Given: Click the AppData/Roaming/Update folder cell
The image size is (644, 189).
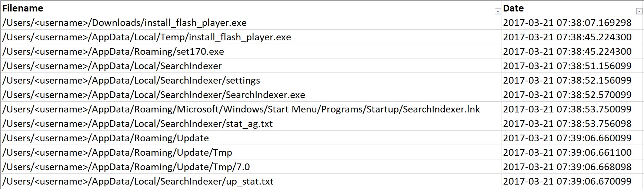Looking at the screenshot, I should [x=106, y=138].
